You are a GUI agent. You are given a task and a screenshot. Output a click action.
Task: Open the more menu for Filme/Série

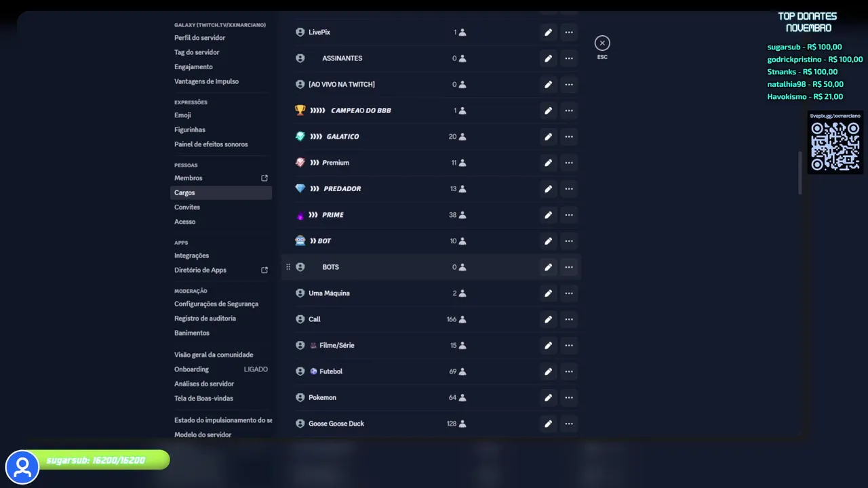(x=569, y=346)
